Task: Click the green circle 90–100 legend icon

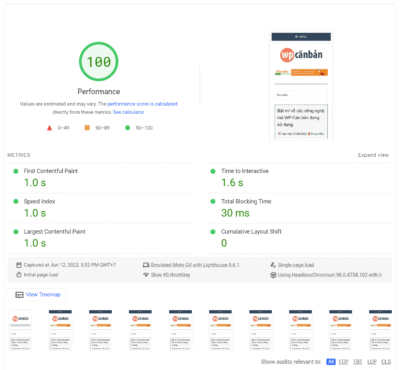Action: [x=127, y=128]
